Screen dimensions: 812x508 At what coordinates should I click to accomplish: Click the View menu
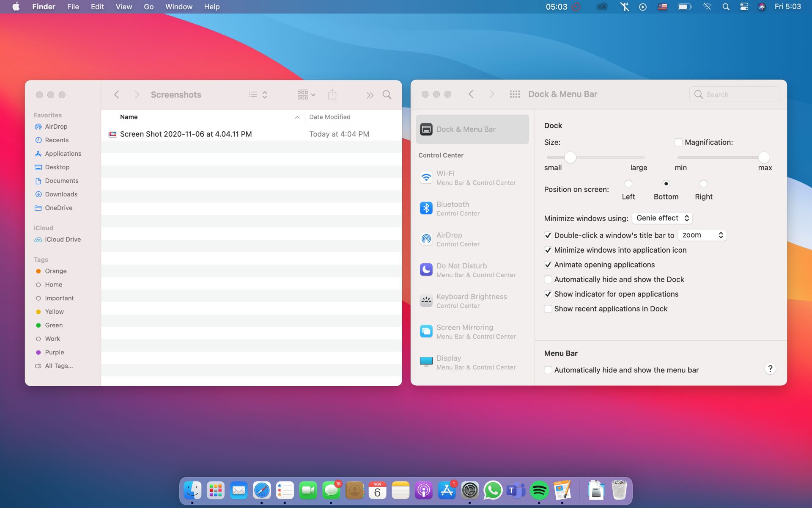coord(123,6)
